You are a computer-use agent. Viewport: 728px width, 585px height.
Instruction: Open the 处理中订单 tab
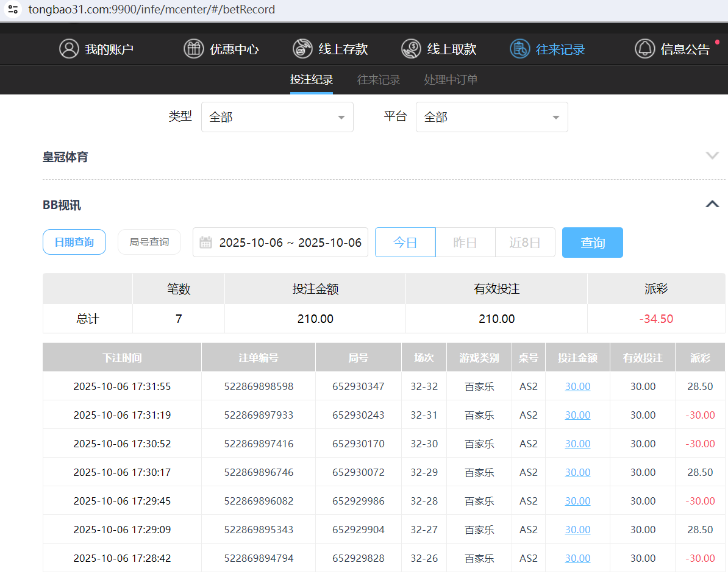[450, 79]
